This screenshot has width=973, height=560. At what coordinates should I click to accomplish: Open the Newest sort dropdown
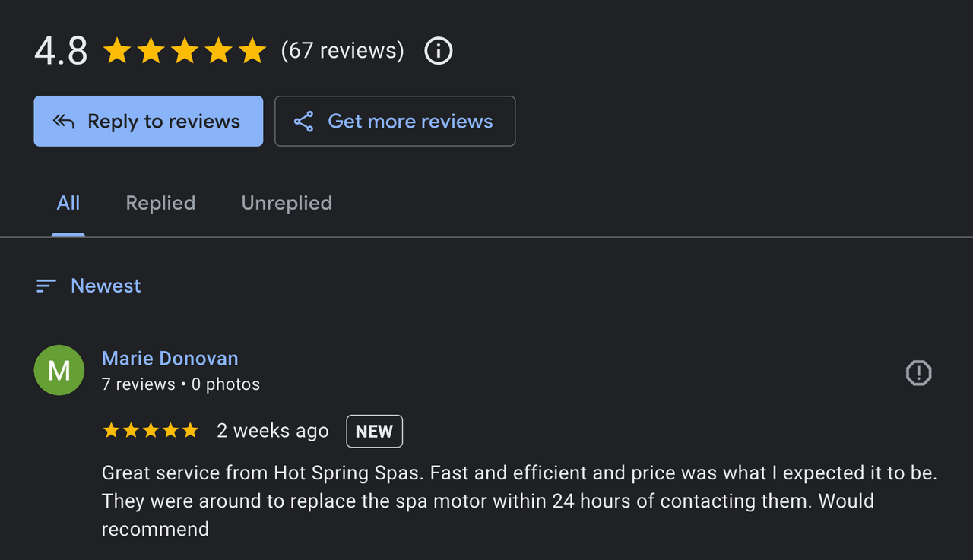tap(106, 286)
